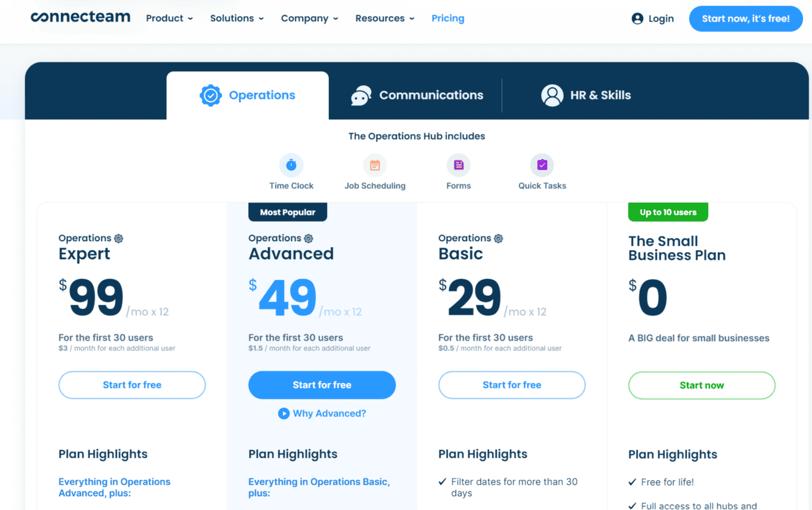Click the Time Clock stopwatch icon
812x510 pixels.
tap(291, 165)
